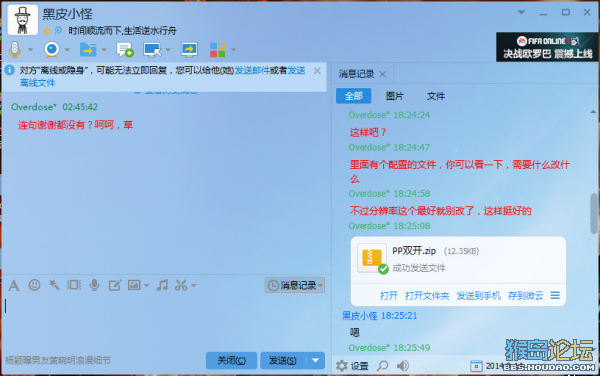Viewport: 600px width, 376px height.
Task: Open the FIFA Online 3 ad banner
Action: 547,47
